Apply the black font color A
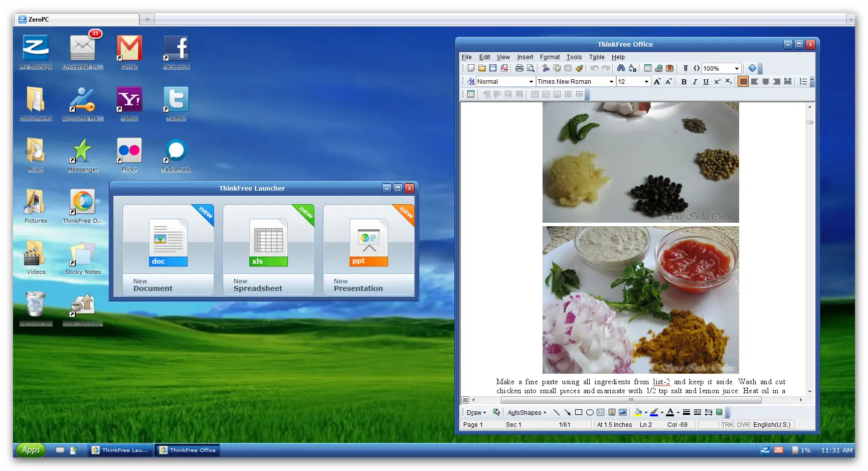This screenshot has height=471, width=868. click(x=670, y=412)
